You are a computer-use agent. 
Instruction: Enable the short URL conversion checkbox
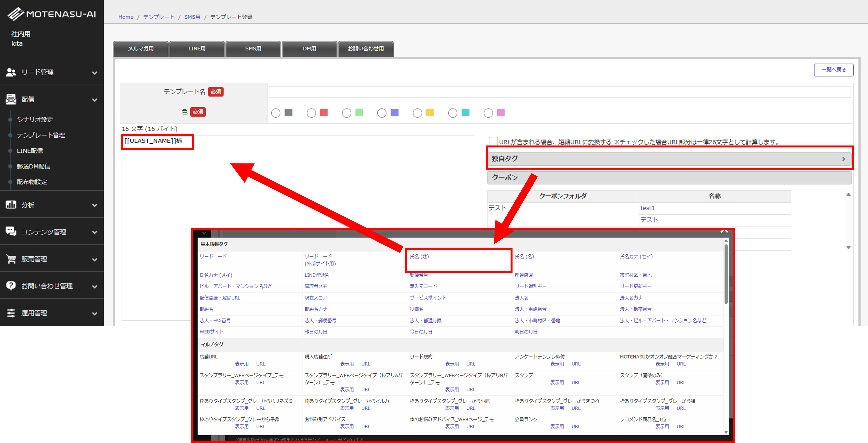pos(493,141)
